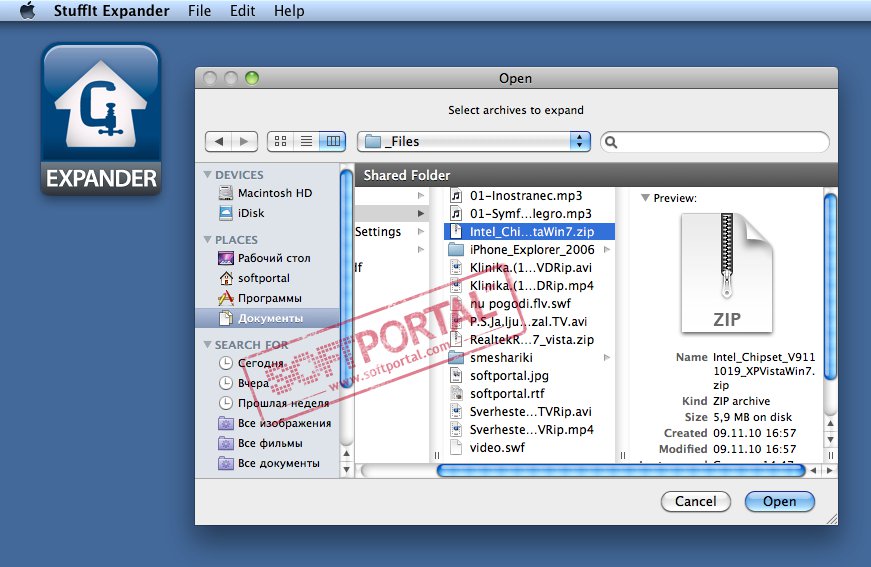The image size is (871, 567).
Task: Collapse the SEARCH FOR sidebar section
Action: pos(208,344)
